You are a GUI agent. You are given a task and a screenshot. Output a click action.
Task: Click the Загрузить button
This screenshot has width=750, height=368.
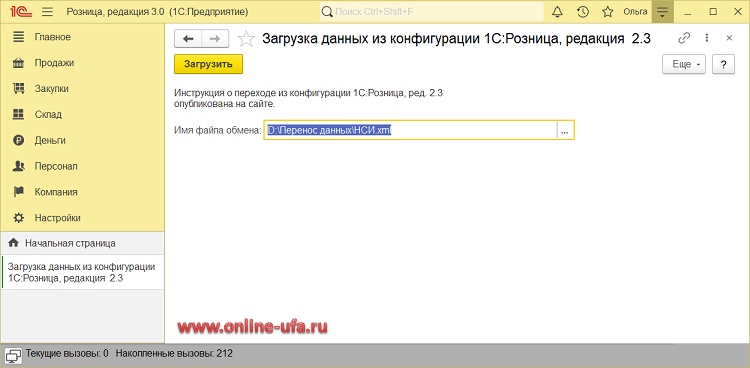pyautogui.click(x=209, y=64)
